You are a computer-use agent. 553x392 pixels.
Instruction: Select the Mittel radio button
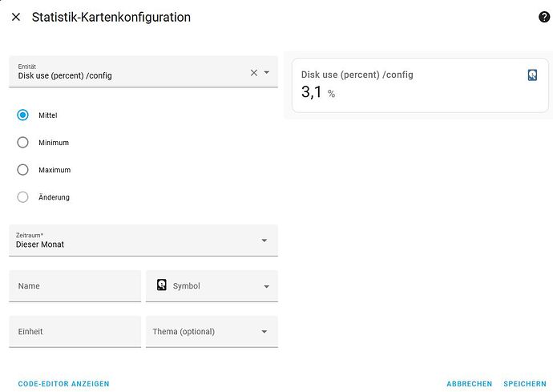[x=23, y=115]
